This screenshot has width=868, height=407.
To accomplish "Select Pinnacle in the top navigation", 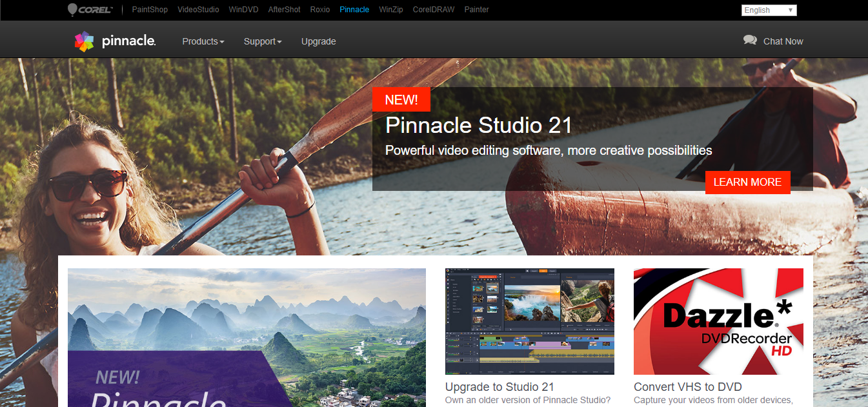I will pyautogui.click(x=354, y=10).
